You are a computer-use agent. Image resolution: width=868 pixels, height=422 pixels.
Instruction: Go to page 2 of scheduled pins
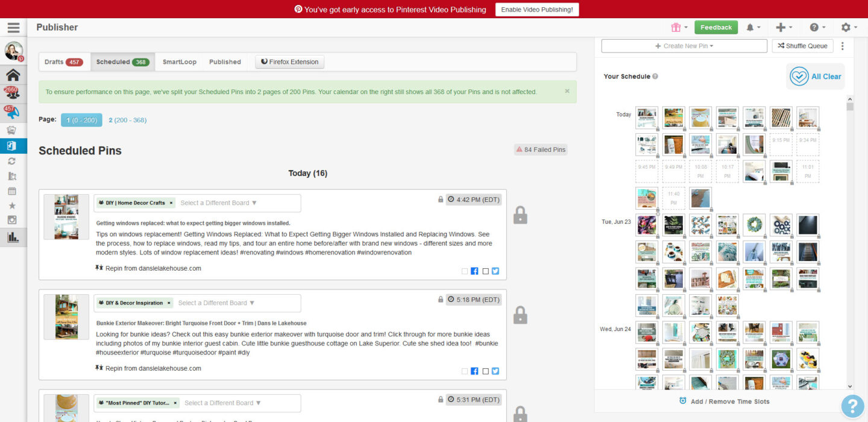coord(127,120)
